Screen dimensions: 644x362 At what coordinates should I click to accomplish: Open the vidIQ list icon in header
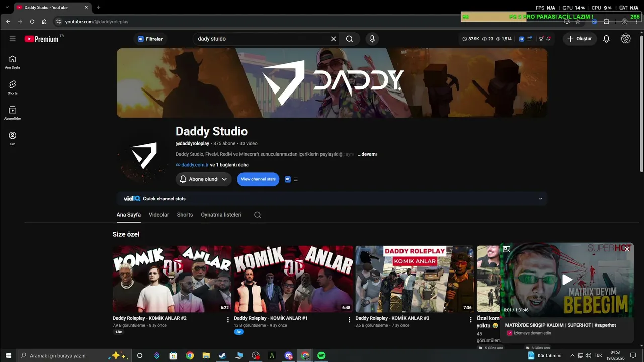(529, 39)
